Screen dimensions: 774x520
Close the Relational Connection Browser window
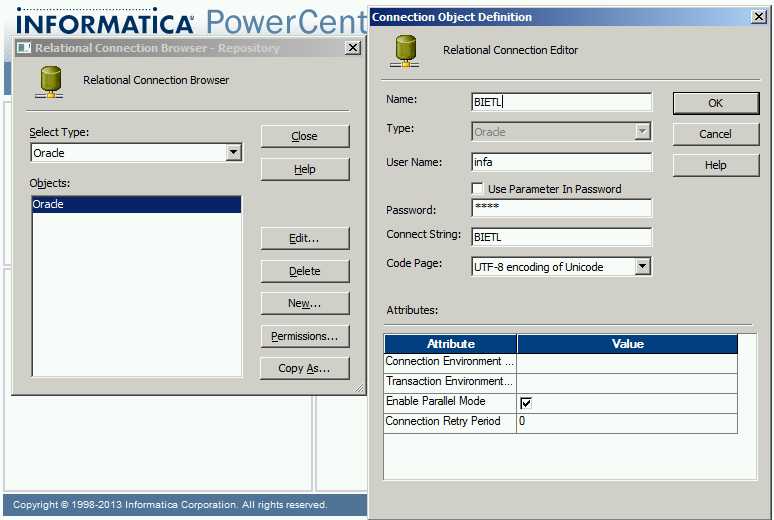pyautogui.click(x=352, y=48)
